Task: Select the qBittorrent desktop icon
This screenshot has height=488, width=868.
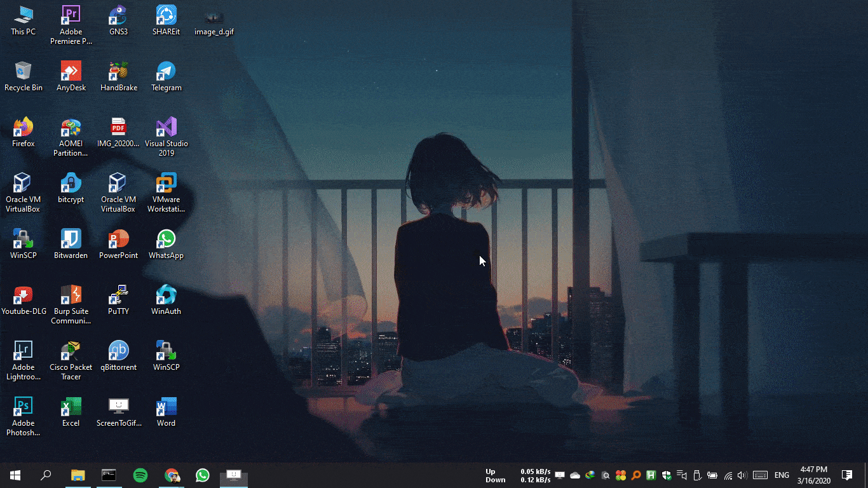Action: click(118, 351)
